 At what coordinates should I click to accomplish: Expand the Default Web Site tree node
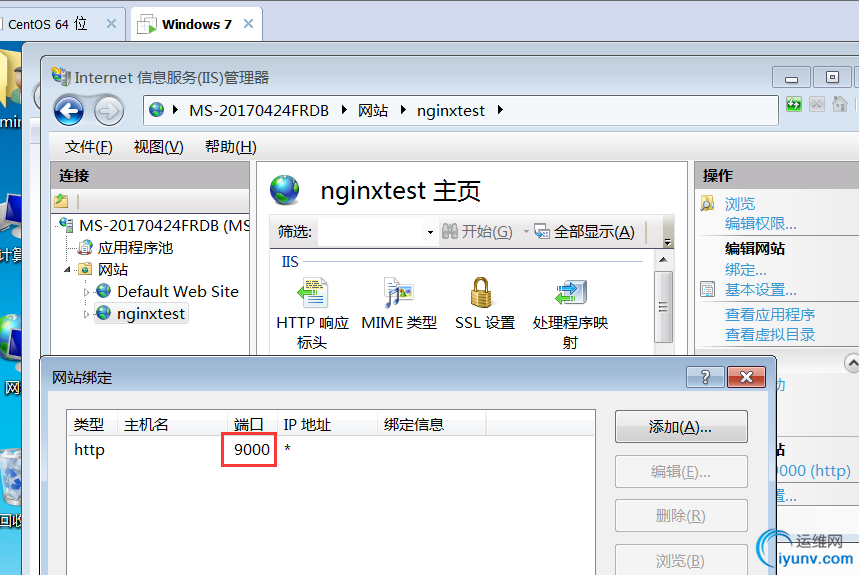(x=86, y=292)
